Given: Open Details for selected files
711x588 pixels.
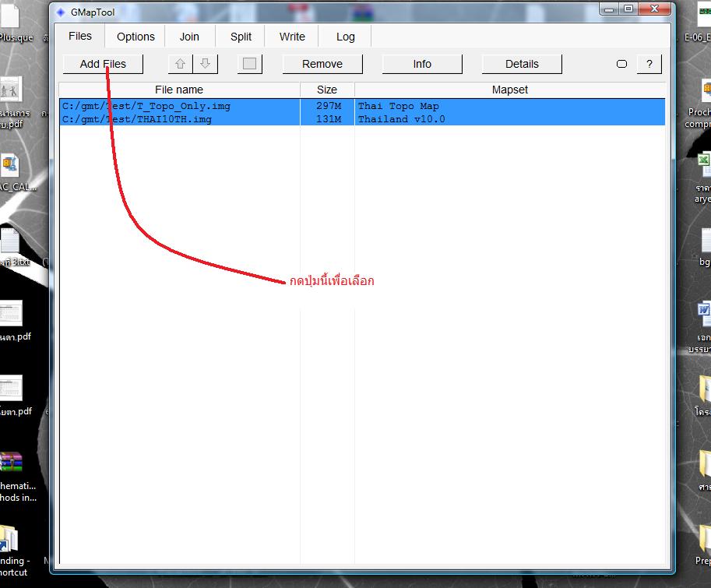Looking at the screenshot, I should tap(522, 64).
